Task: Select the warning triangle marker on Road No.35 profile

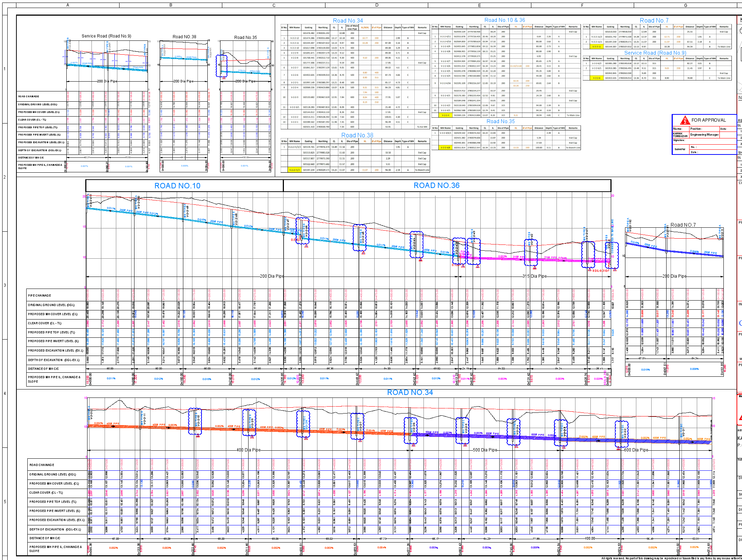Action: (224, 78)
